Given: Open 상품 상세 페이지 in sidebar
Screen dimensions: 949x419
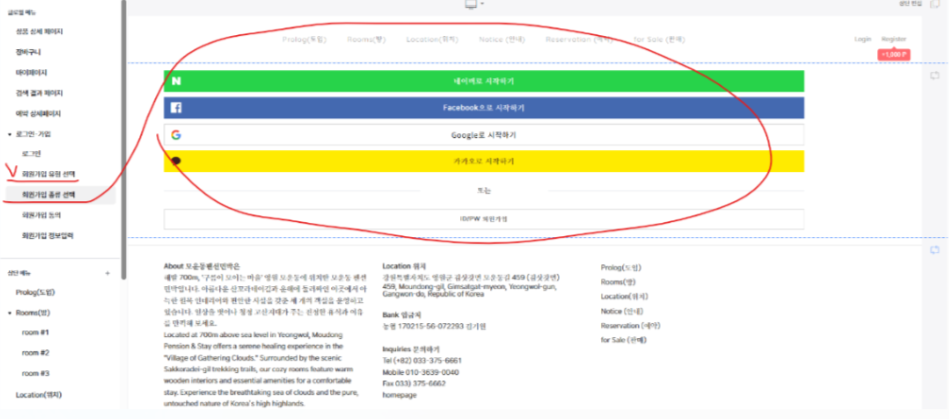Looking at the screenshot, I should click(x=39, y=31).
